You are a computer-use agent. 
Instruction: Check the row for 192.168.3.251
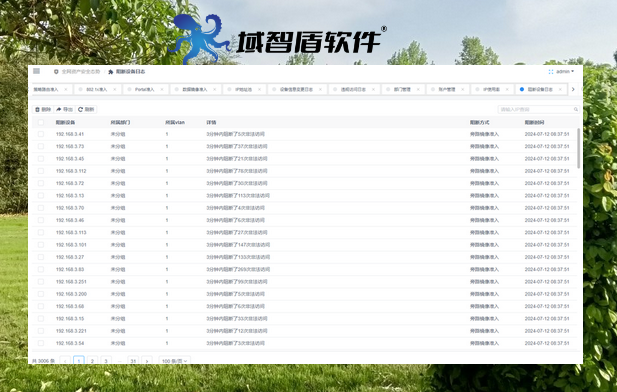(41, 282)
